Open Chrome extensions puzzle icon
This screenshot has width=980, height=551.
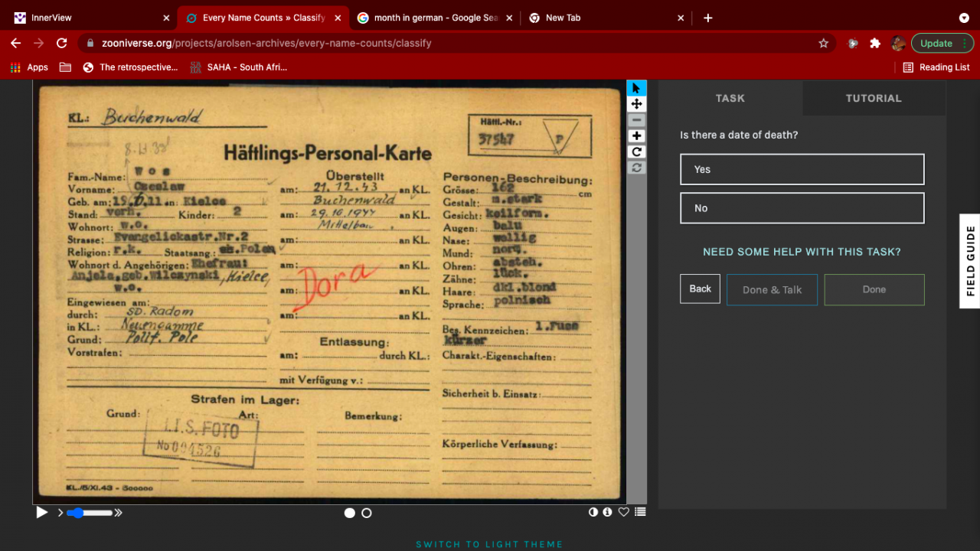coord(875,43)
